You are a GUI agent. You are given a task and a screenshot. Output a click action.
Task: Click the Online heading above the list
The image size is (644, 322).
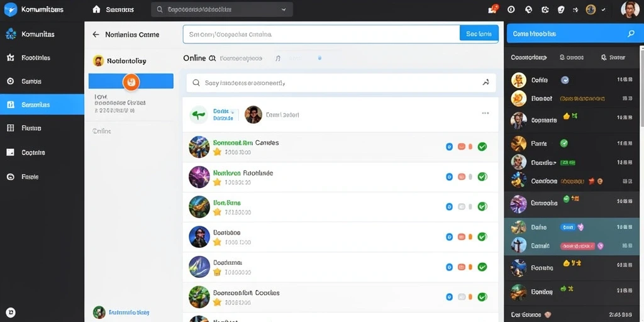coord(194,58)
